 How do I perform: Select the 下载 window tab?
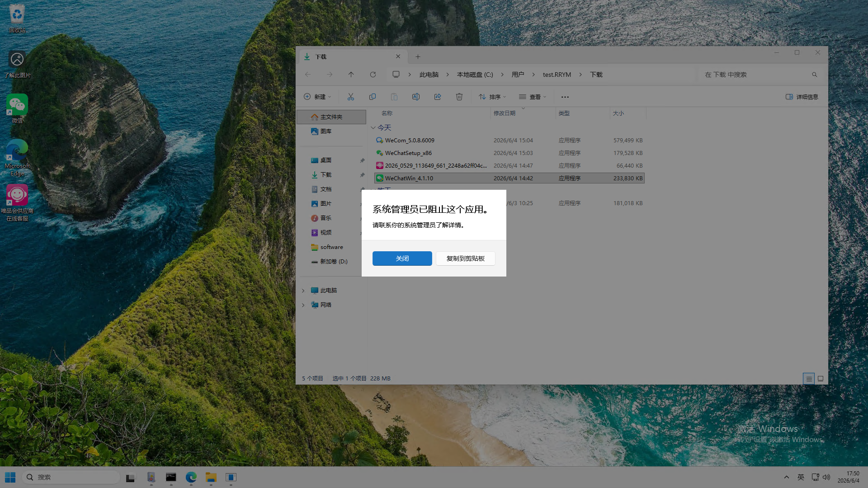tap(353, 57)
